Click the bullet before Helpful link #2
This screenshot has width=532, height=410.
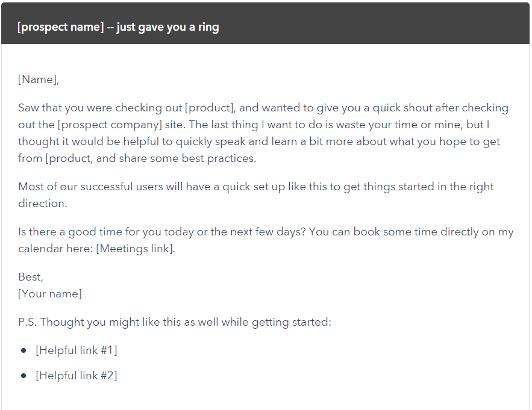tap(23, 376)
